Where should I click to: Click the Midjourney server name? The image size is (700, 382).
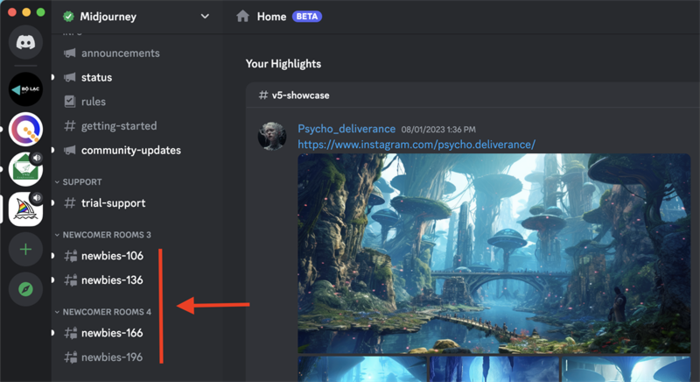108,17
